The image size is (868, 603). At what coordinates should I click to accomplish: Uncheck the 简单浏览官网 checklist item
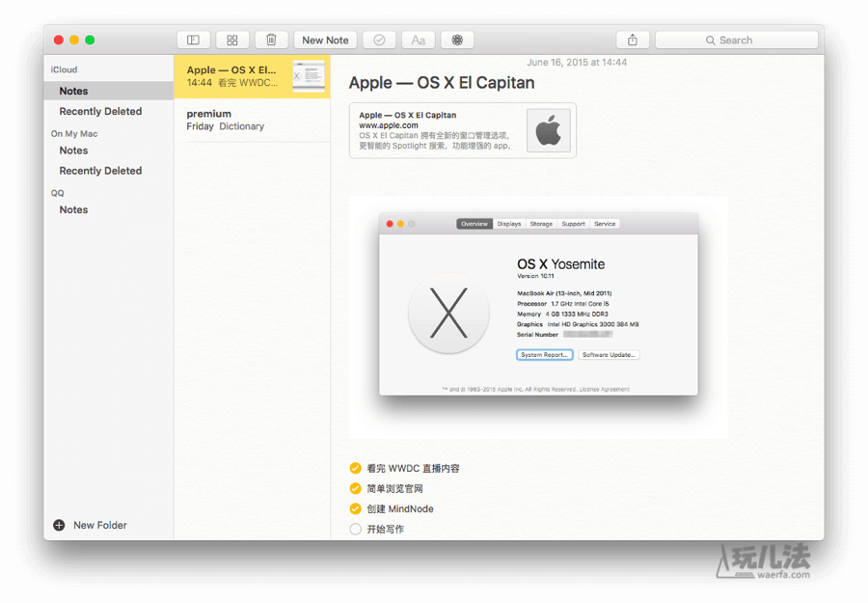[355, 488]
